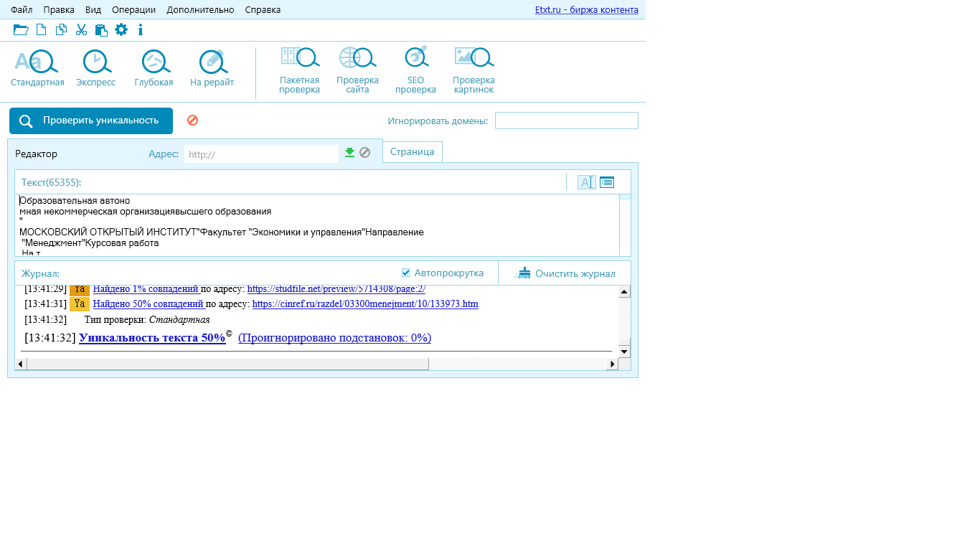Switch to the Страница tab
The height and width of the screenshot is (551, 980).
click(x=412, y=152)
